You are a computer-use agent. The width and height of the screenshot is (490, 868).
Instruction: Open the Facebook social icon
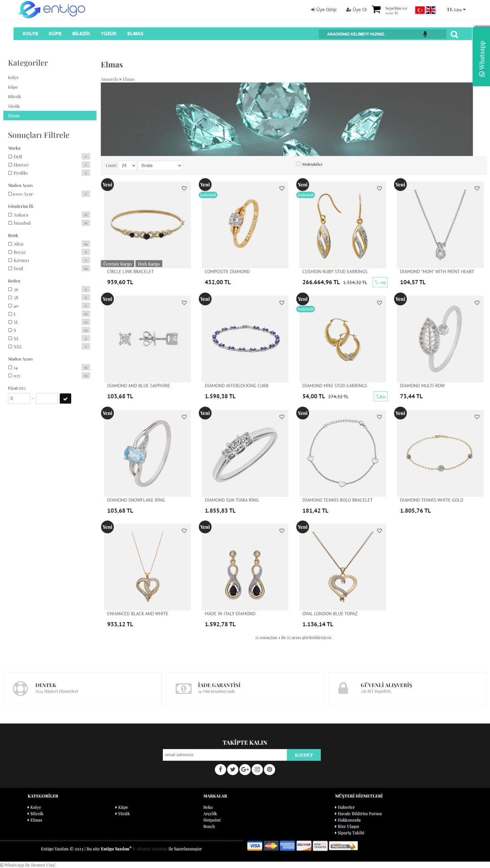[220, 769]
